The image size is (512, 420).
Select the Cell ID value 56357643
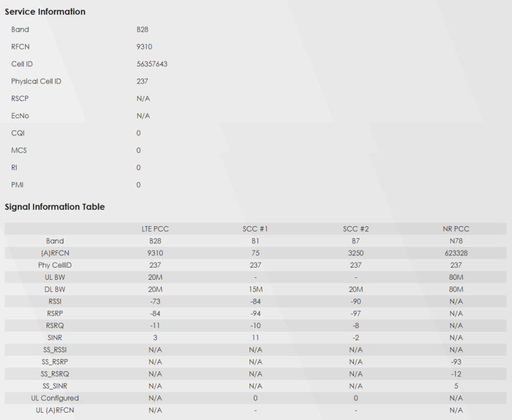(x=152, y=64)
